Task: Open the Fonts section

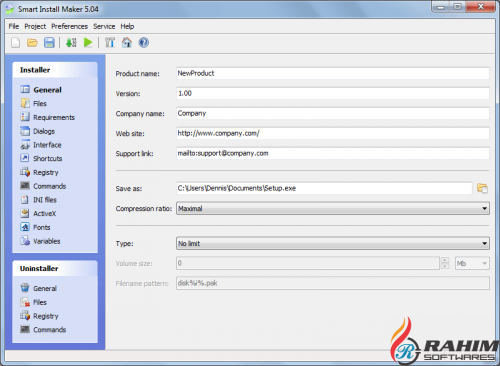Action: [35, 227]
